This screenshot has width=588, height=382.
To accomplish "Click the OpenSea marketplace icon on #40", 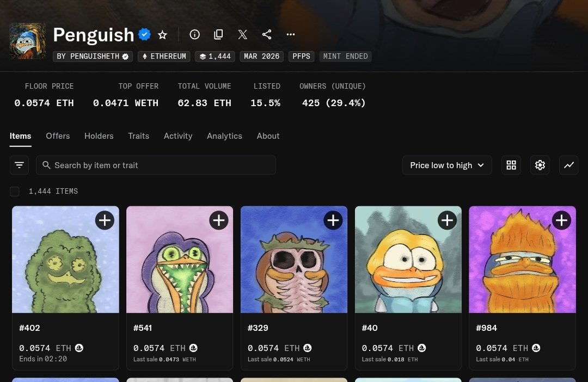I will [422, 348].
